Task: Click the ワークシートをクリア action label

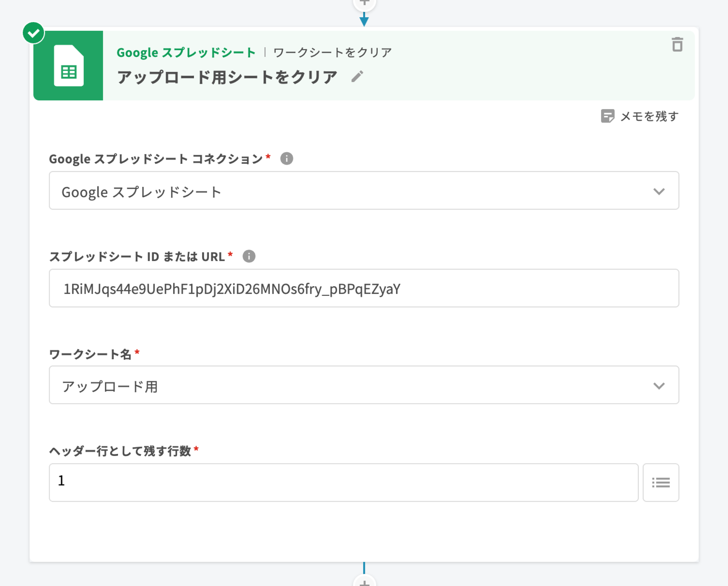Action: pyautogui.click(x=332, y=52)
